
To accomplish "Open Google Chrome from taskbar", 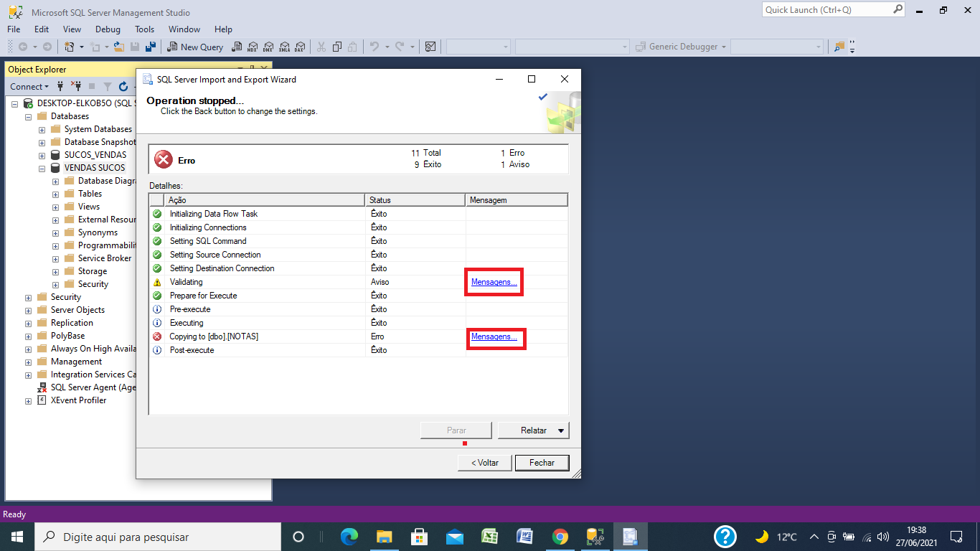I will tap(560, 537).
